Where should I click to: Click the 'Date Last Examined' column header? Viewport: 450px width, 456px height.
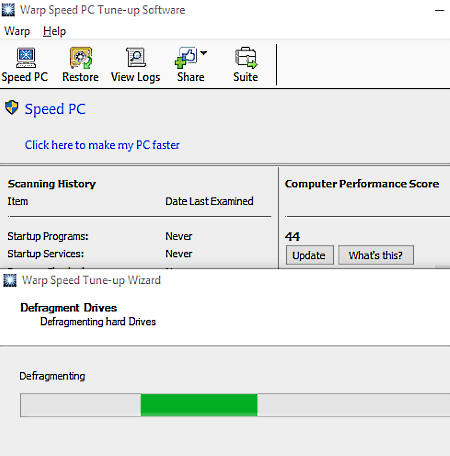[x=209, y=201]
